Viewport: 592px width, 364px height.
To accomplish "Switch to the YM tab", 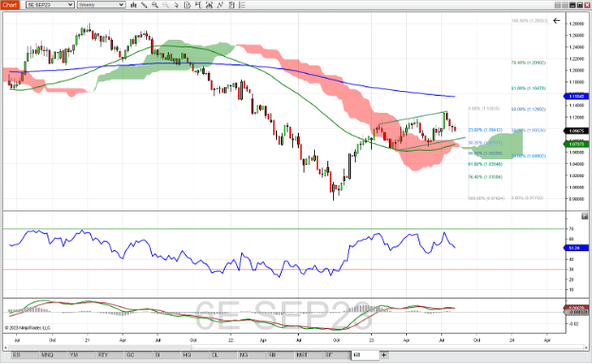I will [82, 355].
